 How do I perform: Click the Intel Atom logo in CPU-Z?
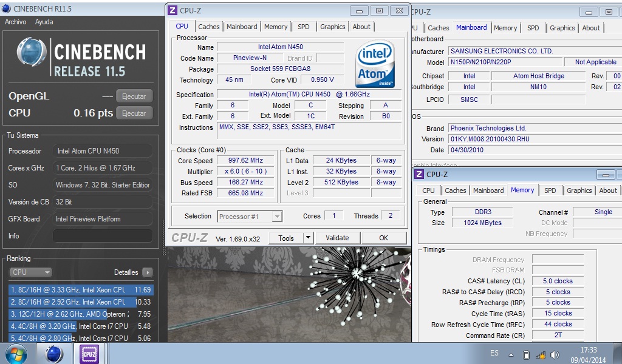click(375, 64)
